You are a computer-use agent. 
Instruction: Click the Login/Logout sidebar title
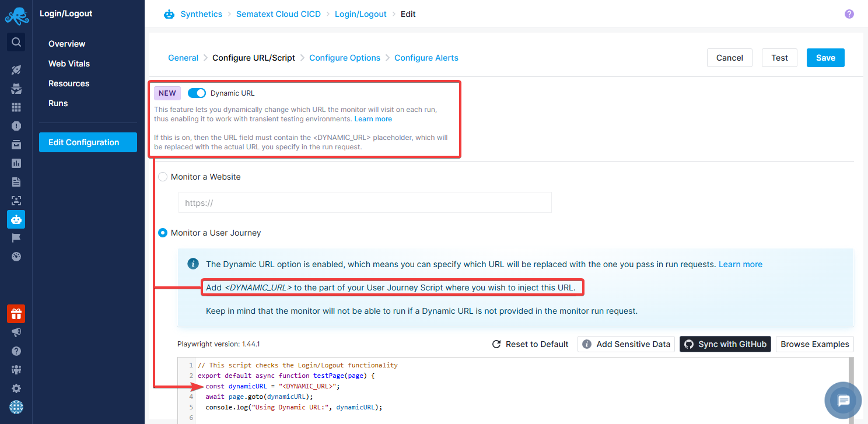click(66, 13)
